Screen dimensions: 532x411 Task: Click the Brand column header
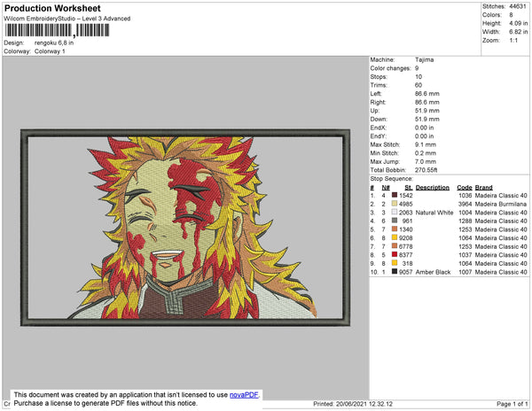point(483,188)
